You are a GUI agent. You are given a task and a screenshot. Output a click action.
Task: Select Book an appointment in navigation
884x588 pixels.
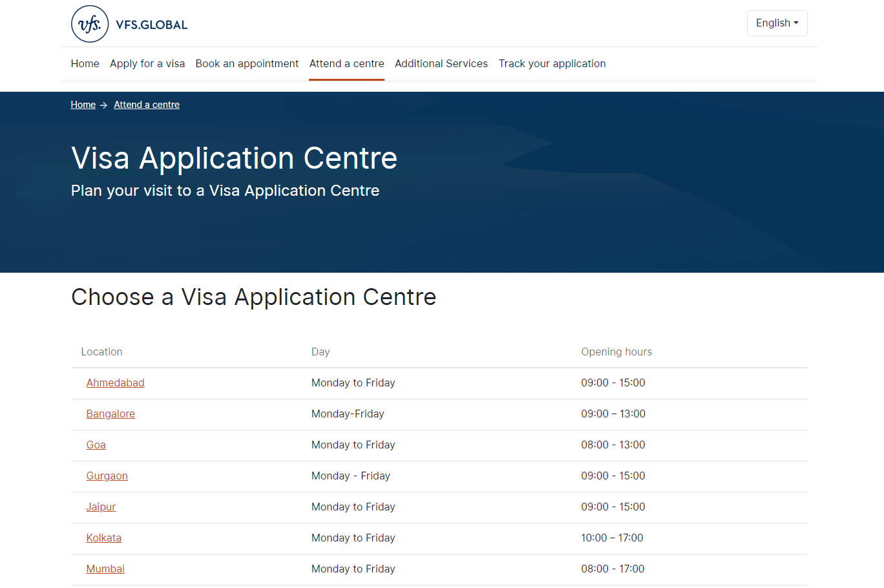click(247, 63)
